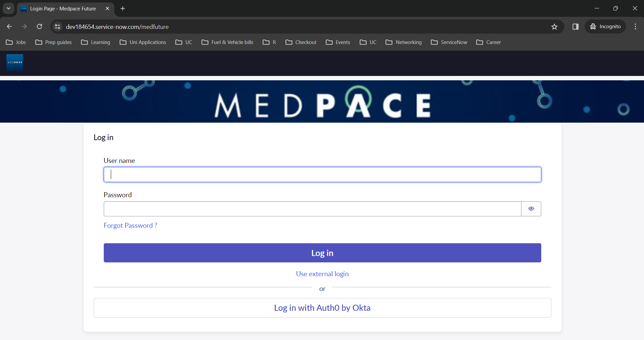Close the browser window
The image size is (644, 340).
(x=635, y=8)
